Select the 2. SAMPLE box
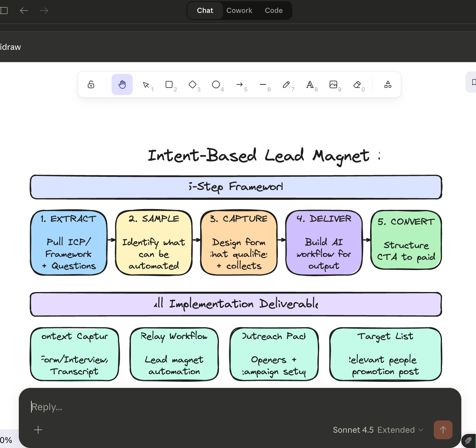Viewport: 476px width, 448px height. click(154, 242)
